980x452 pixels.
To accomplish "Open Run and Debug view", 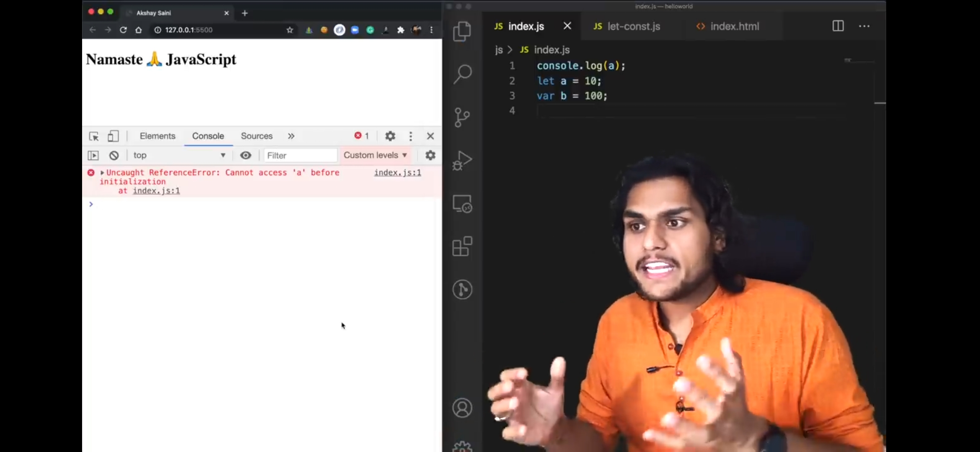I will [x=462, y=160].
